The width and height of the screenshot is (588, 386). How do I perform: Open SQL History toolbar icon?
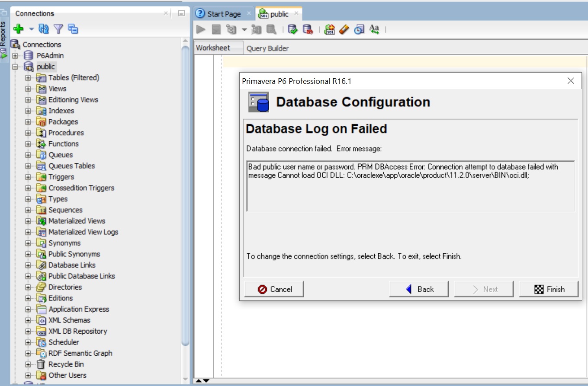pyautogui.click(x=359, y=29)
